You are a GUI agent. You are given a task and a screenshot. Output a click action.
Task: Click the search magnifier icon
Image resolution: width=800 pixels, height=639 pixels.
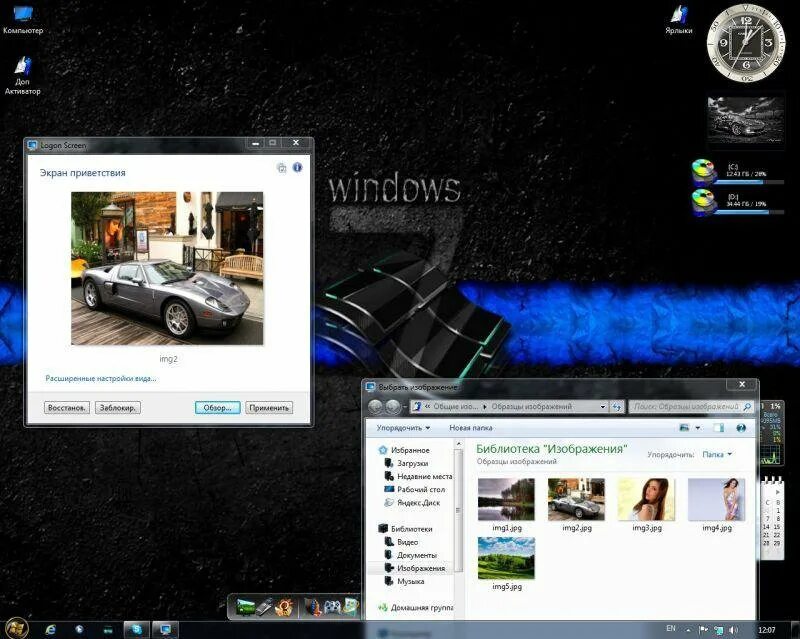tap(747, 407)
